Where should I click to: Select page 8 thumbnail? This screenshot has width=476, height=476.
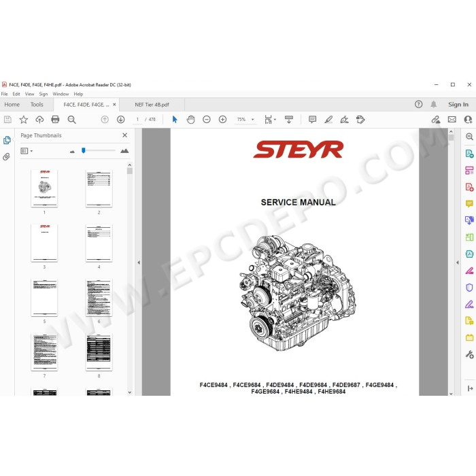point(99,352)
